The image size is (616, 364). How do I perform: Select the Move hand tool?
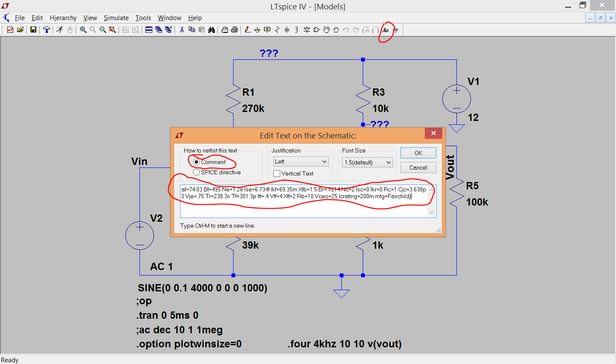326,30
